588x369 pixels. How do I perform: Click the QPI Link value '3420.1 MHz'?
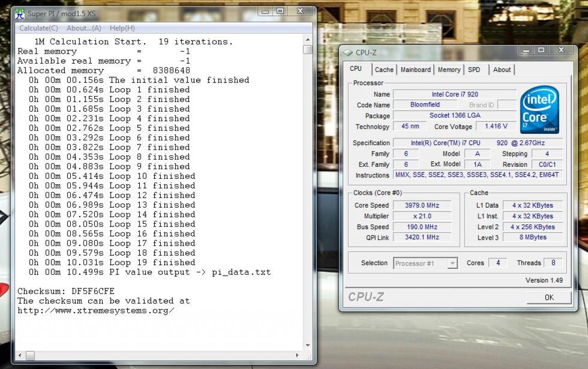pyautogui.click(x=422, y=238)
